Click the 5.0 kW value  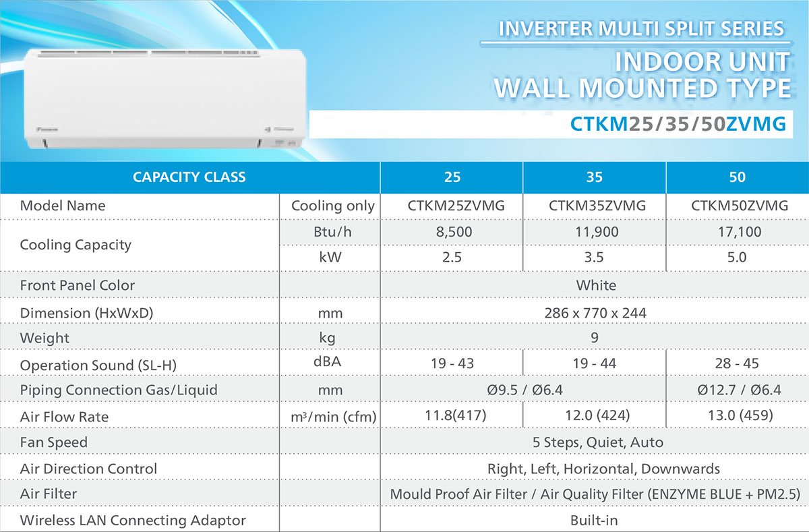[738, 258]
